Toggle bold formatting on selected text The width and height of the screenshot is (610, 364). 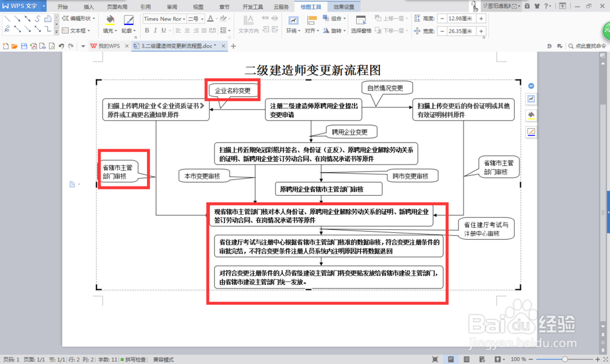(147, 30)
